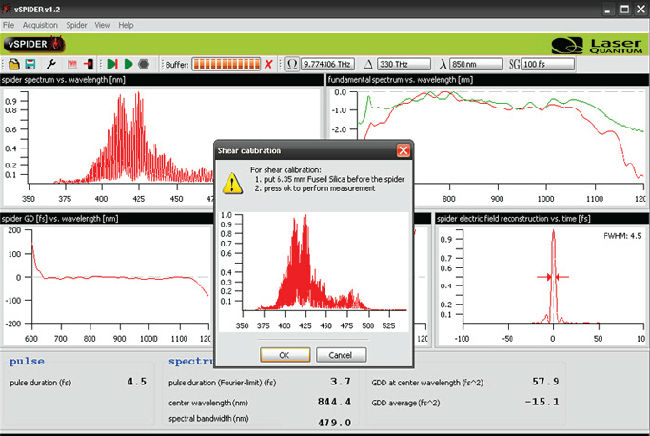This screenshot has width=650, height=436.
Task: Click the save disk icon in toolbar
Action: [30, 64]
